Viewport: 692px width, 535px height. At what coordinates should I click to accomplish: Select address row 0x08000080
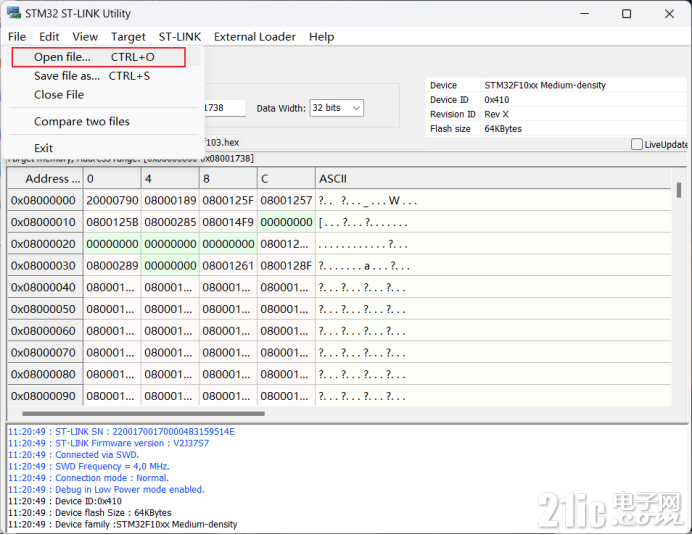(x=43, y=374)
